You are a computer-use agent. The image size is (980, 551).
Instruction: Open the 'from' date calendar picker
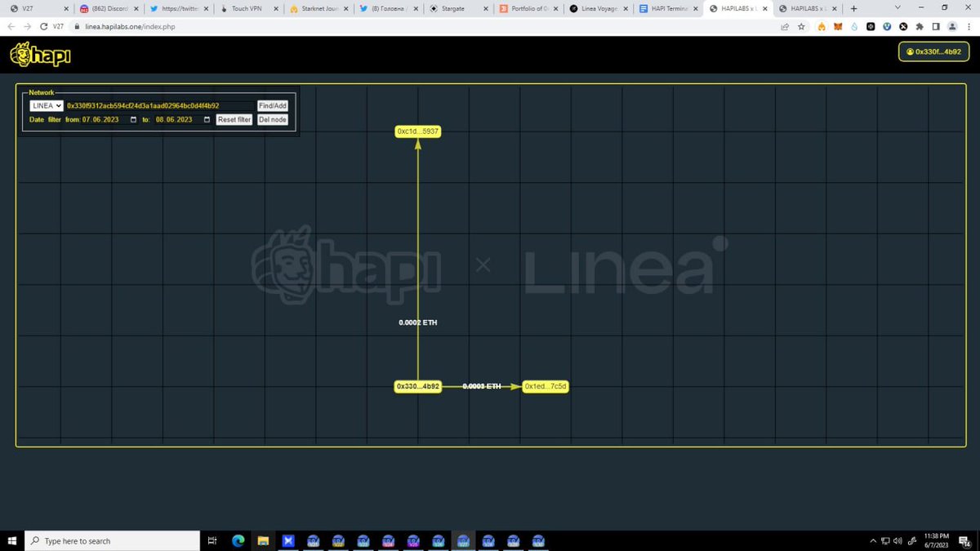tap(134, 119)
